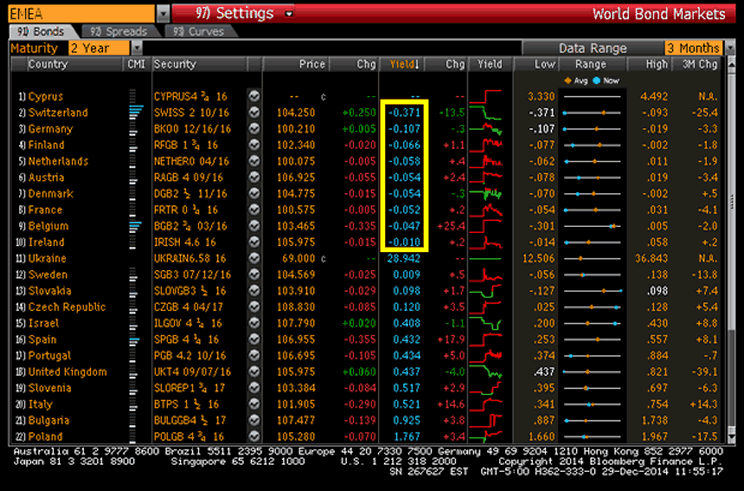Click the round chevron icon in Austria row
The width and height of the screenshot is (744, 491).
[254, 177]
